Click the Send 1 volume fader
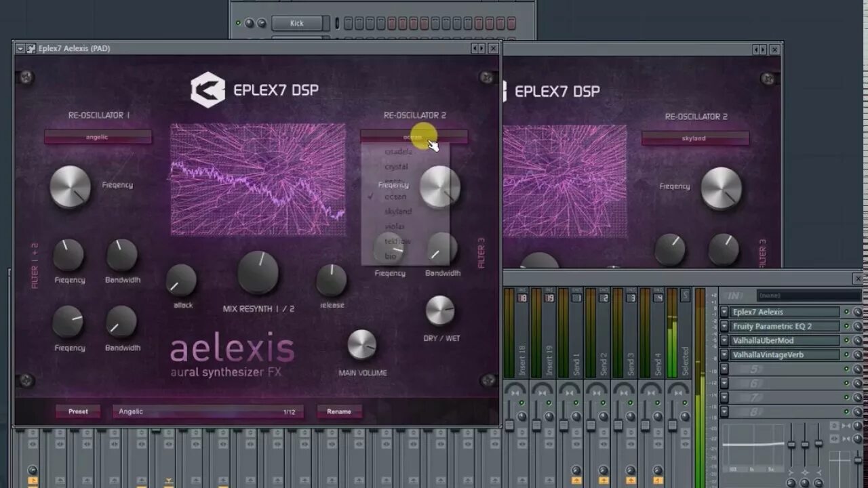Image resolution: width=868 pixels, height=488 pixels. 564,425
